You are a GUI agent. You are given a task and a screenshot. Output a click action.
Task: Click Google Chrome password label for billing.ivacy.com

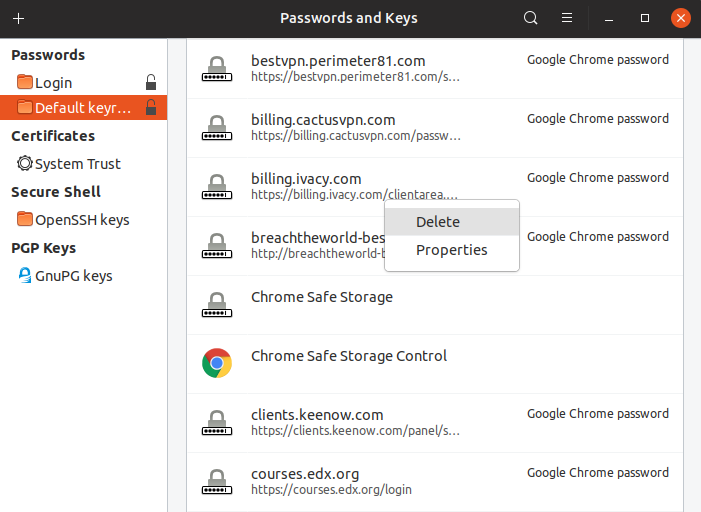tap(598, 178)
